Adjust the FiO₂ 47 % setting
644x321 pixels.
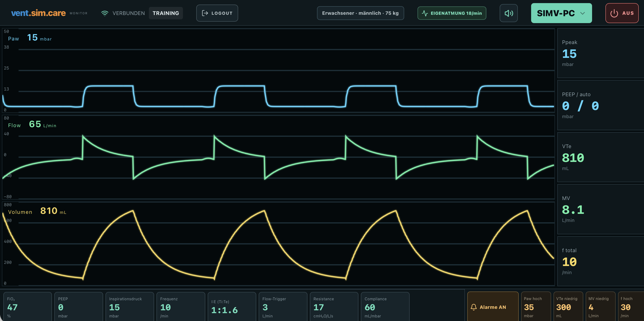(27, 307)
